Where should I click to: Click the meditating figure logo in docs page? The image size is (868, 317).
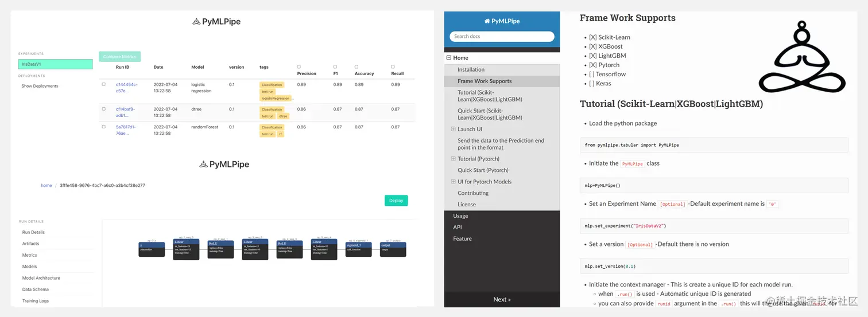802,56
